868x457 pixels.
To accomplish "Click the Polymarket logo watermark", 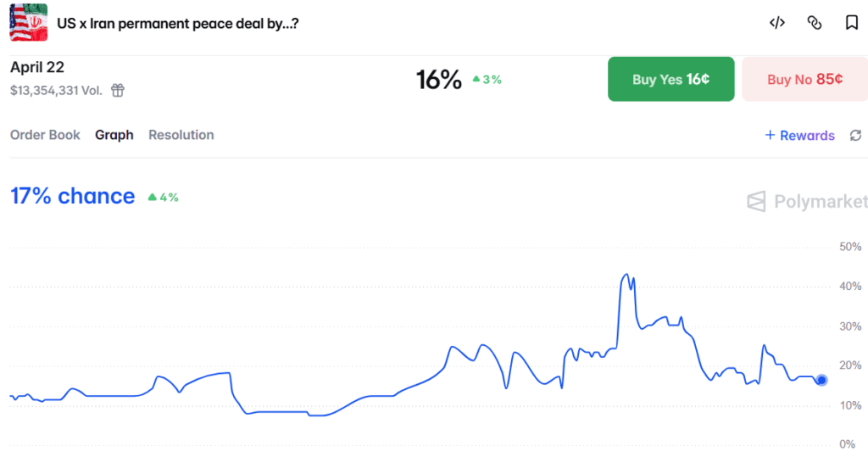I will click(x=807, y=201).
